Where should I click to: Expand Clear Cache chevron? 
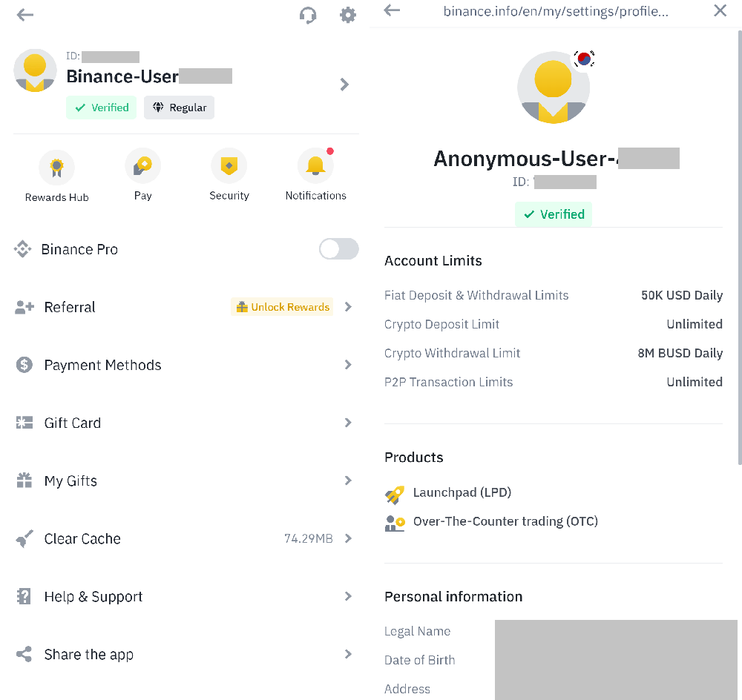pos(348,538)
